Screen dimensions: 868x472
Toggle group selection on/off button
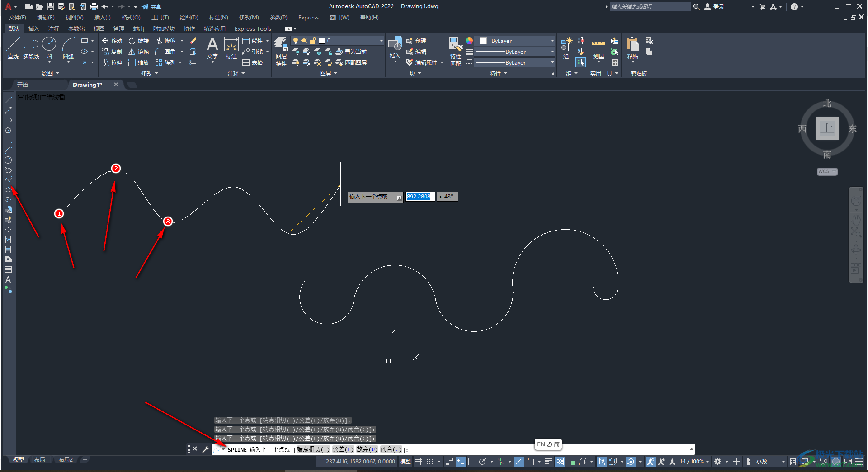pos(580,62)
